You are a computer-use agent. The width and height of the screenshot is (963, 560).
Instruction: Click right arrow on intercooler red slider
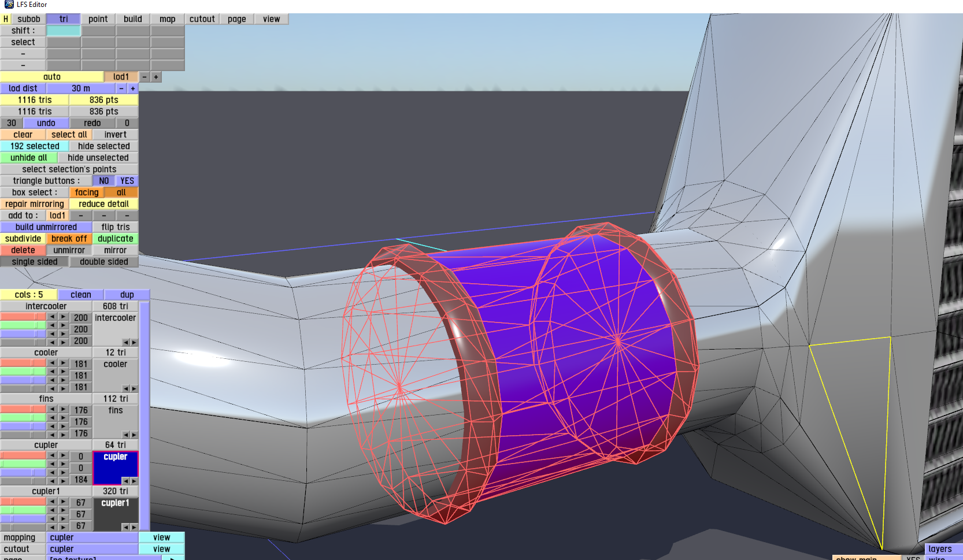(63, 317)
